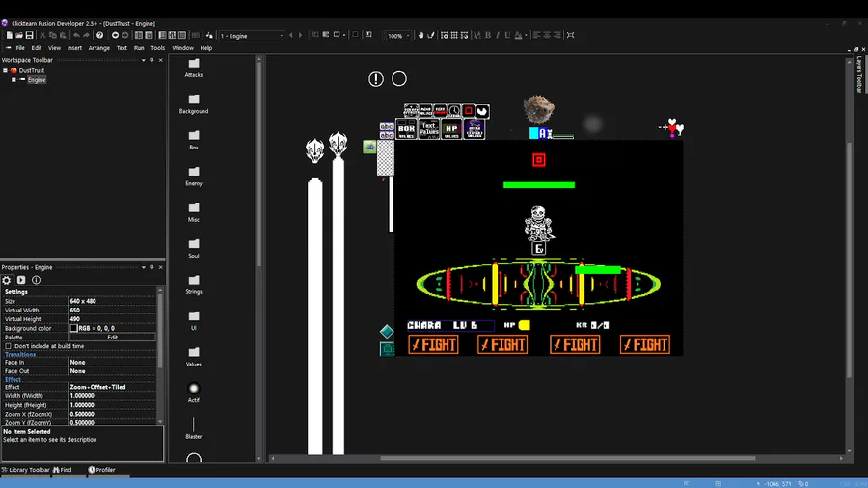Click the Undo arrow in the toolbar

(x=76, y=35)
